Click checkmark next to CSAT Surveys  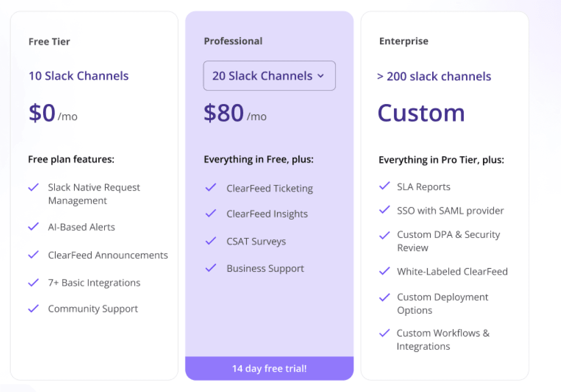211,241
